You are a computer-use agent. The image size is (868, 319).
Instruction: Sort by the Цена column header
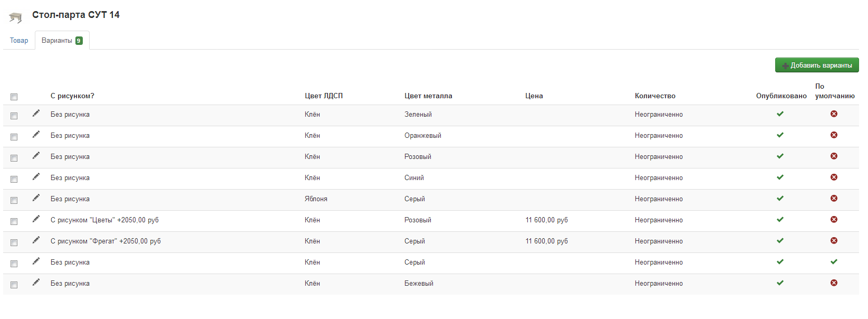tap(534, 96)
